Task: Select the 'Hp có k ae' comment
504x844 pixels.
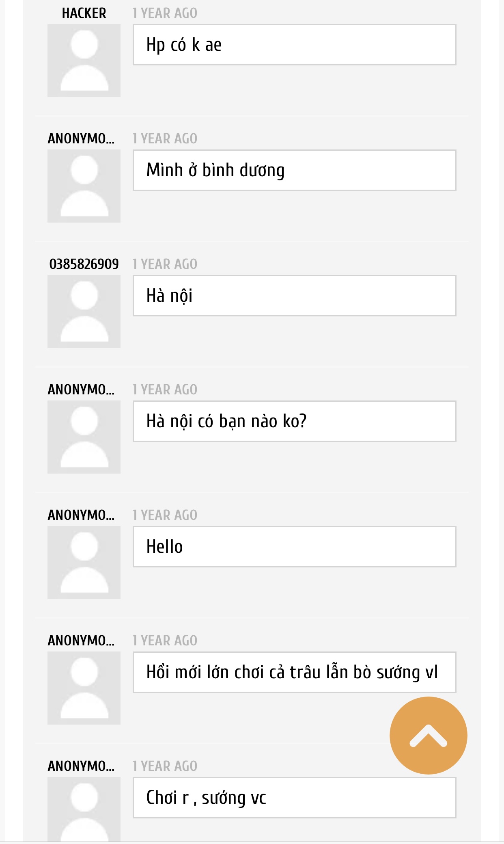Action: [x=295, y=45]
